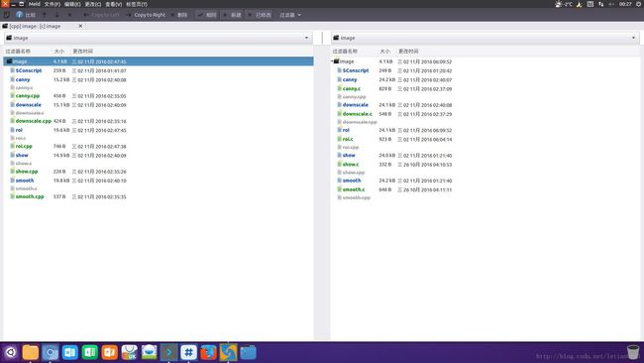The image size is (644, 363).
Task: Sort left pane by modification time column
Action: (82, 51)
